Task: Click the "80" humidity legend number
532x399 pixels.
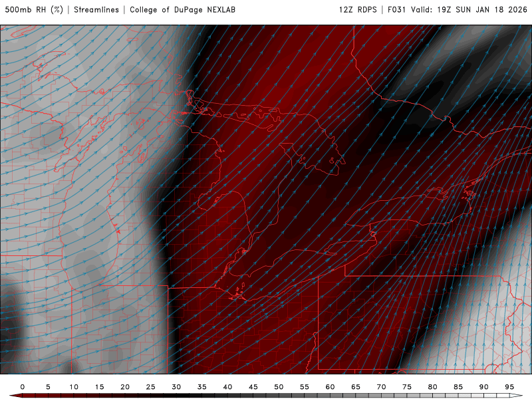Action: 433,387
